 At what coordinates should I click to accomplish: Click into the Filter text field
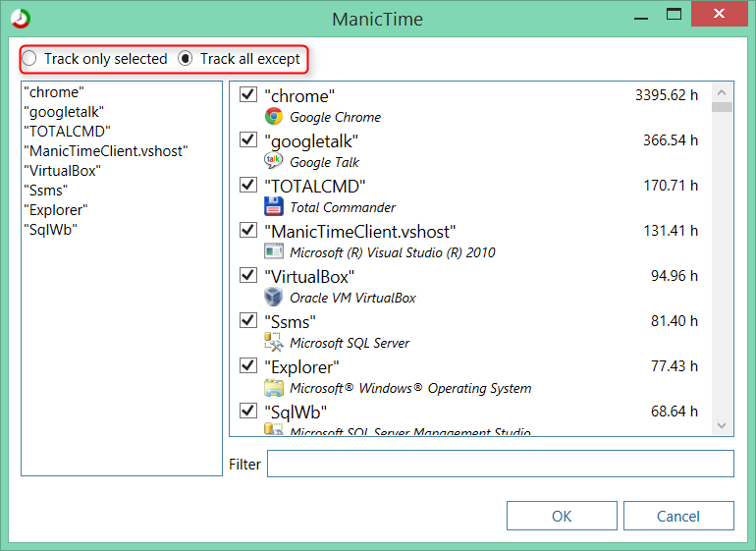[x=501, y=464]
